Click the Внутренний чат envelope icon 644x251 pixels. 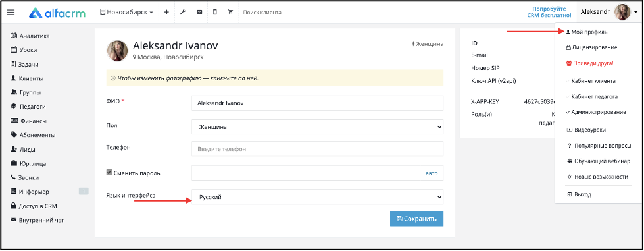coord(14,220)
